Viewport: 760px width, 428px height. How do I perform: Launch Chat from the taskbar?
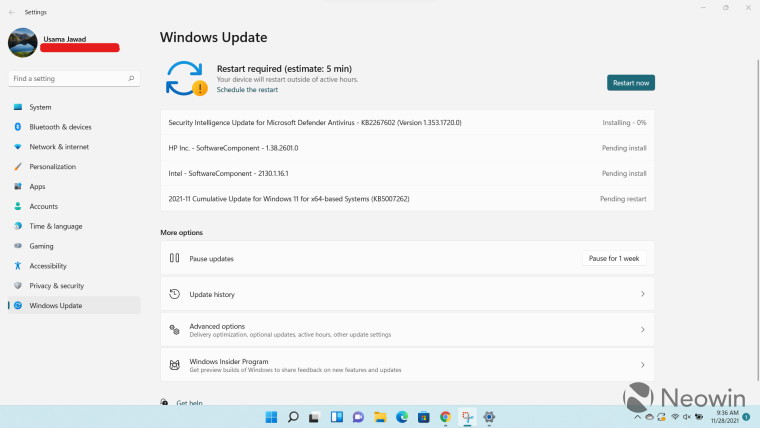[x=358, y=417]
